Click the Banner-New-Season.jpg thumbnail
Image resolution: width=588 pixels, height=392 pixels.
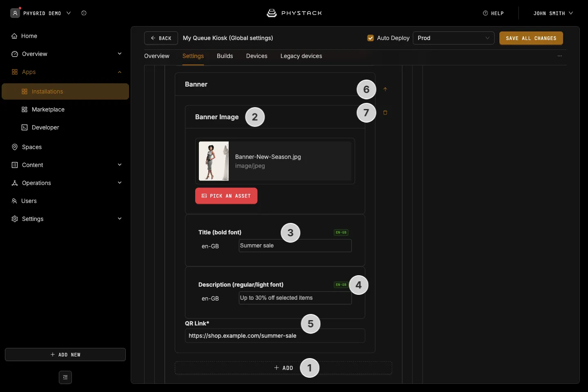(x=214, y=161)
